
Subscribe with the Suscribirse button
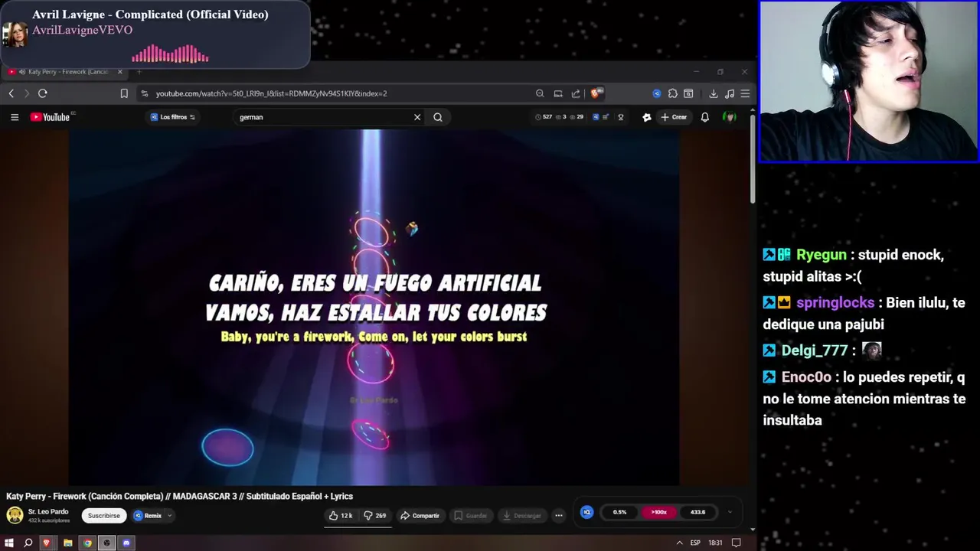[x=103, y=516]
